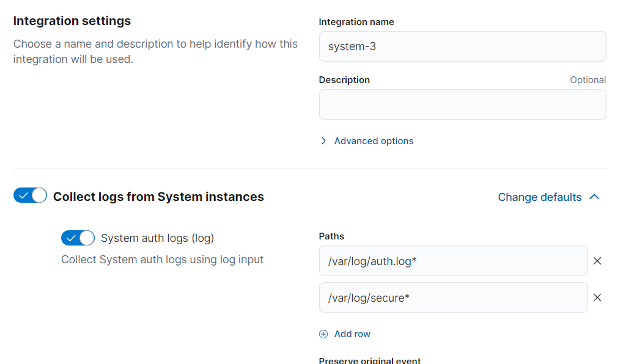Focus the Integration name field containing system-3
Image resolution: width=634 pixels, height=364 pixels.
462,46
